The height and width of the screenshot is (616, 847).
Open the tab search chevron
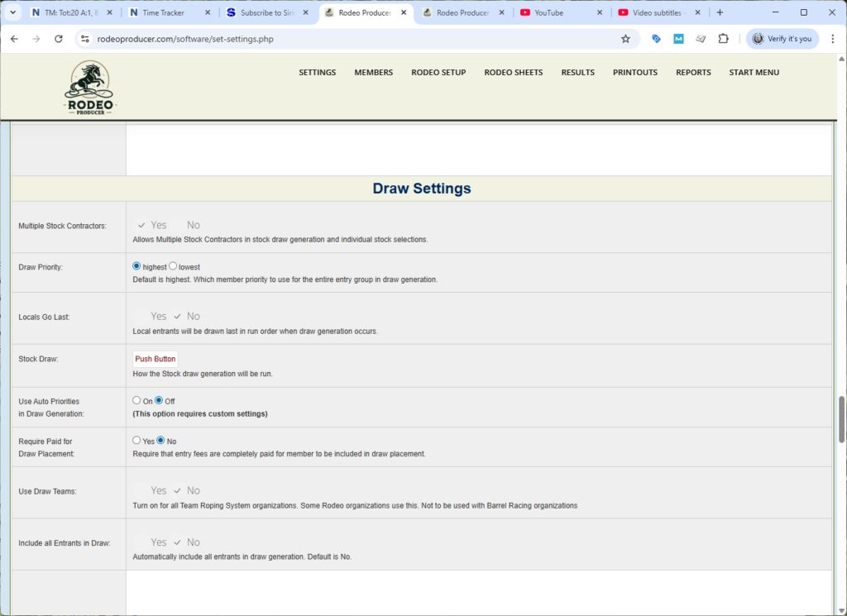(12, 12)
